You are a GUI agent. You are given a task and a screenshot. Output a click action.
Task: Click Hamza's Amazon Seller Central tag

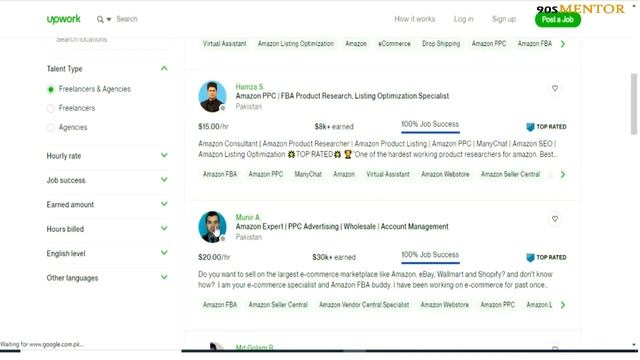click(510, 174)
